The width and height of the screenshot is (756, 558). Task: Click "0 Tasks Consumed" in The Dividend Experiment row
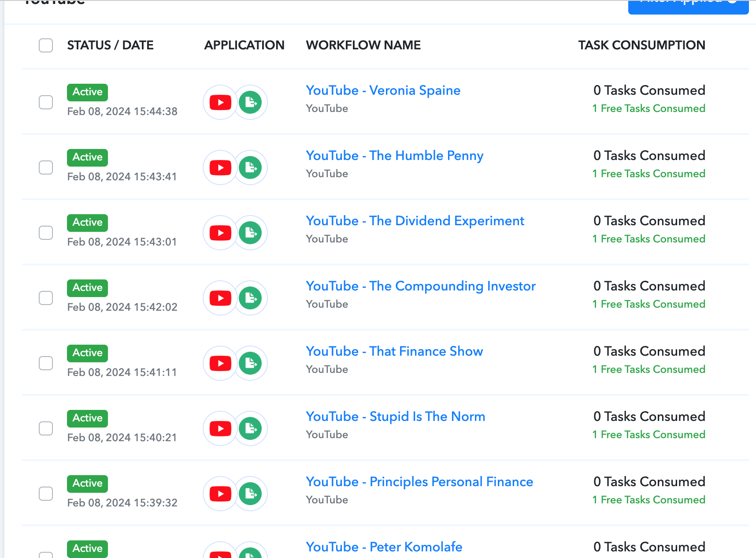tap(649, 221)
